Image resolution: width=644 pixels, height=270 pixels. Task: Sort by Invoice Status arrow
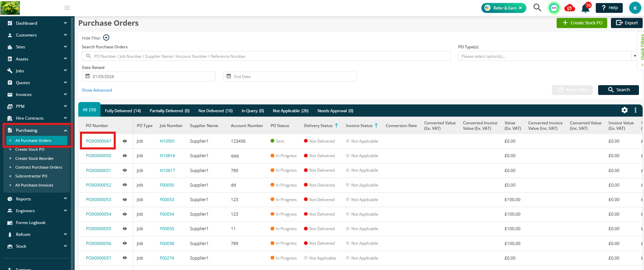(x=376, y=125)
